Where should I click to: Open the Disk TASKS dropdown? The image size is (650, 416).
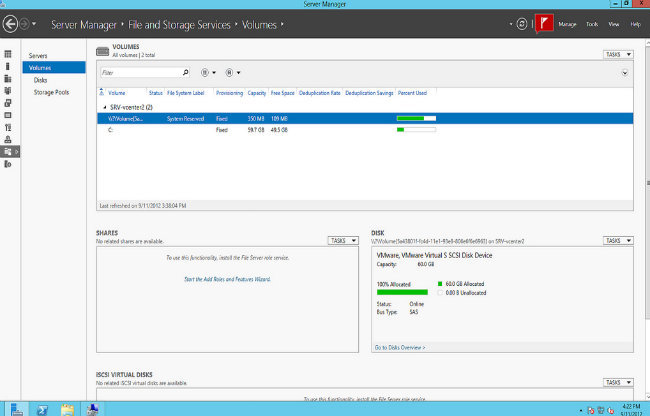click(617, 241)
